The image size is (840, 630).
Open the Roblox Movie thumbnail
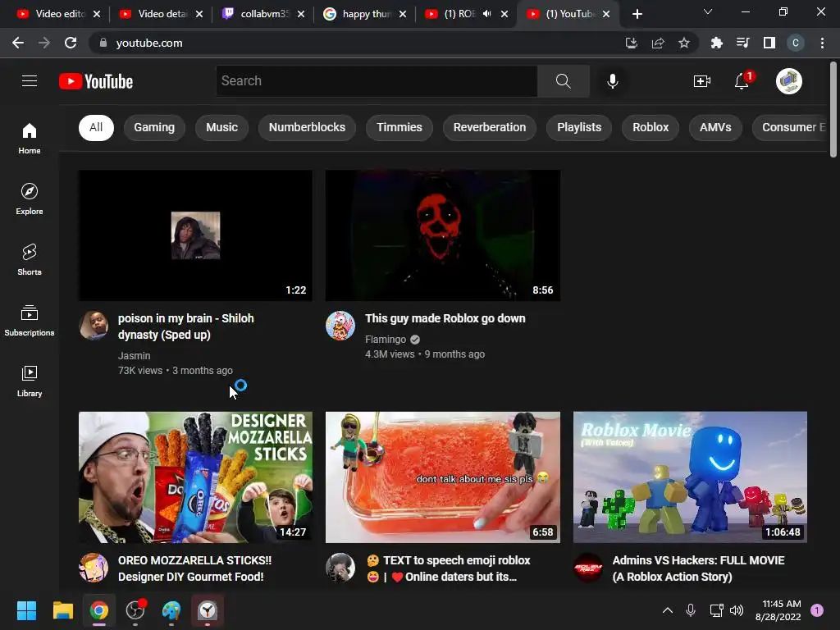pyautogui.click(x=690, y=477)
